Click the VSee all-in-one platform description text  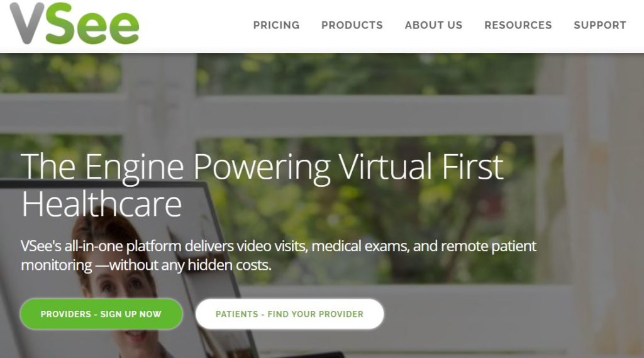(x=279, y=255)
